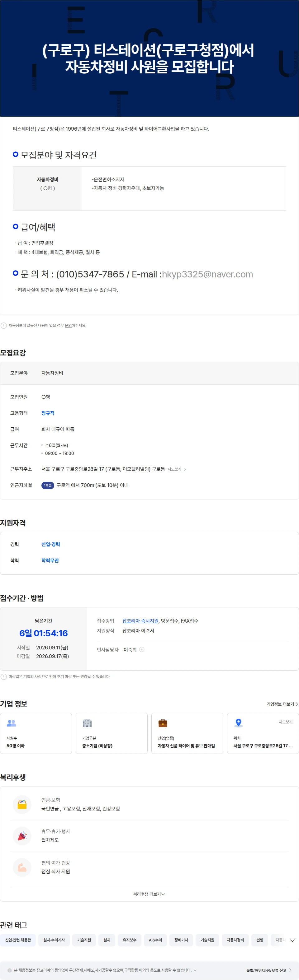
Task: Click 국민연금, 고용보험, 산재보험, 건강보험 text
Action: coord(80,809)
